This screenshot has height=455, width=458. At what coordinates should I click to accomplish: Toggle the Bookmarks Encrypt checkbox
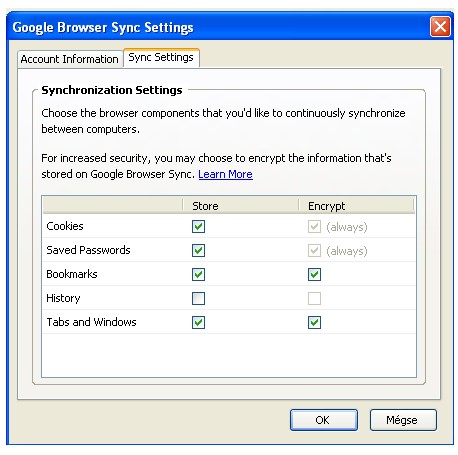coord(314,274)
